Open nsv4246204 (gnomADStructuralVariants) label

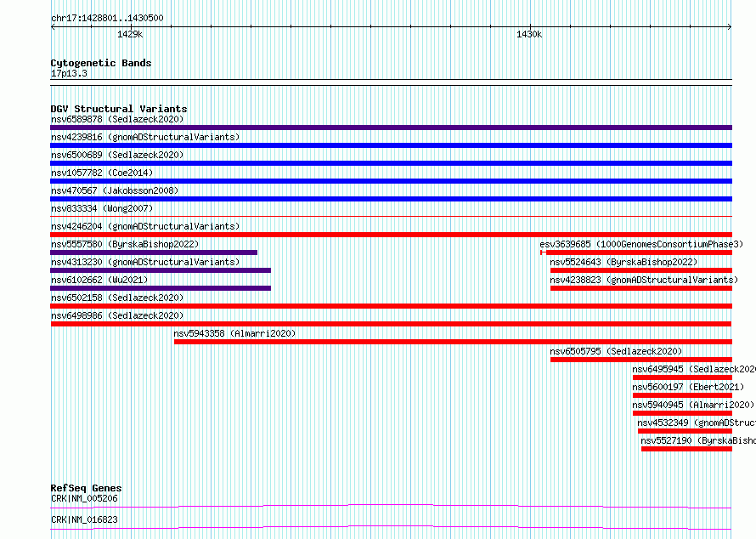point(145,226)
